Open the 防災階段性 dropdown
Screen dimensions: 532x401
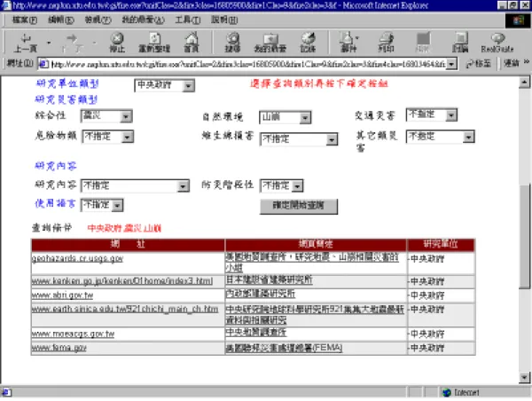point(282,185)
